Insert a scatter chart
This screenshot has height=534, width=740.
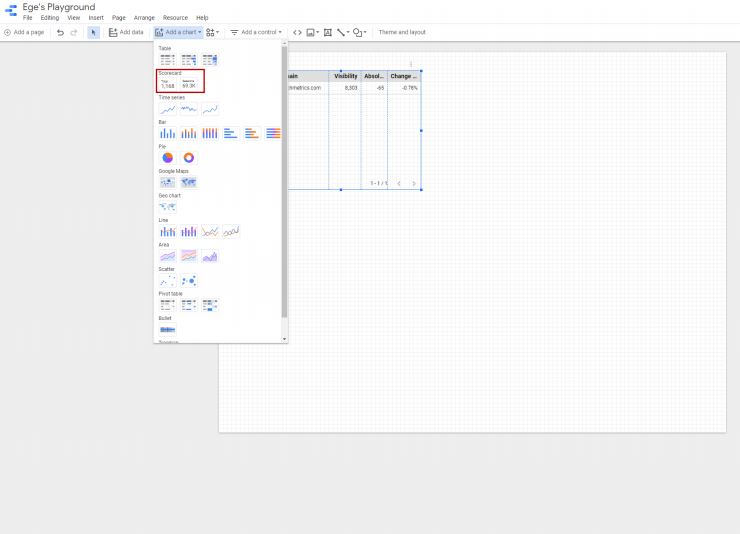[x=168, y=281]
